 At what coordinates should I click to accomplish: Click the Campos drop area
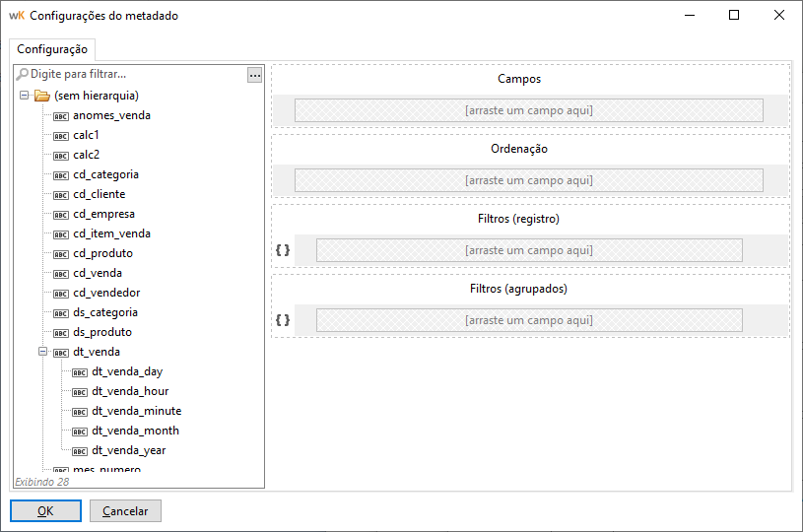click(x=529, y=110)
